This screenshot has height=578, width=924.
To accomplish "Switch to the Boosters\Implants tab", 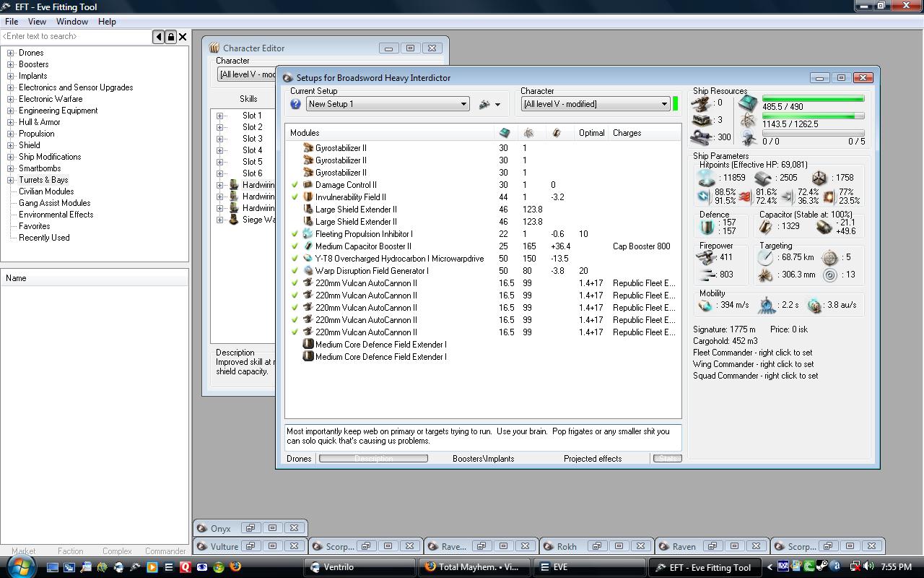I will [x=483, y=458].
